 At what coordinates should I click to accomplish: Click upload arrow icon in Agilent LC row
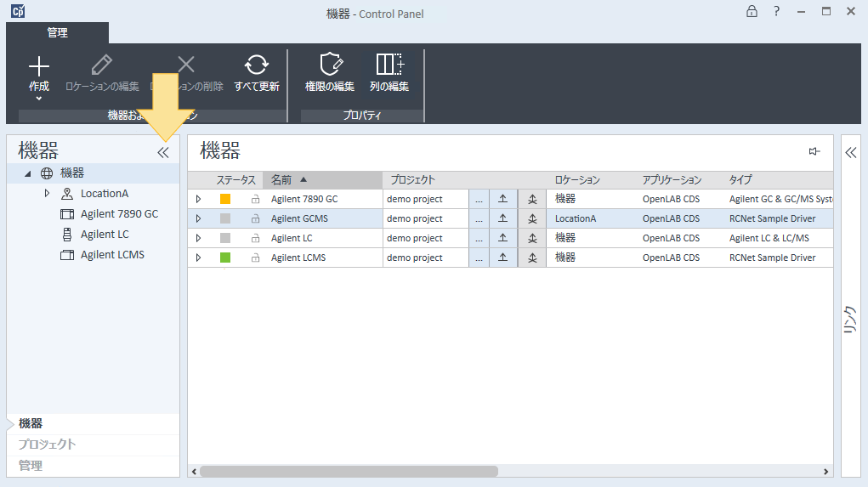click(x=502, y=238)
